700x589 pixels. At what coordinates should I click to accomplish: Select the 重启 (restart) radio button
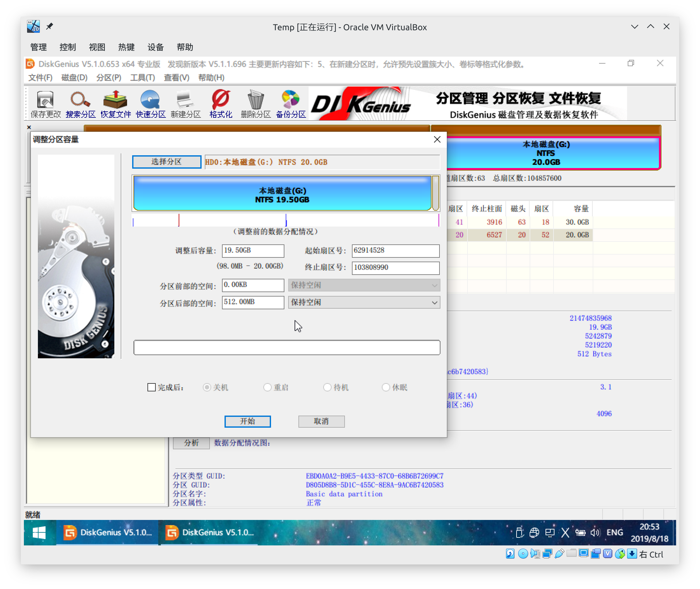pos(267,387)
